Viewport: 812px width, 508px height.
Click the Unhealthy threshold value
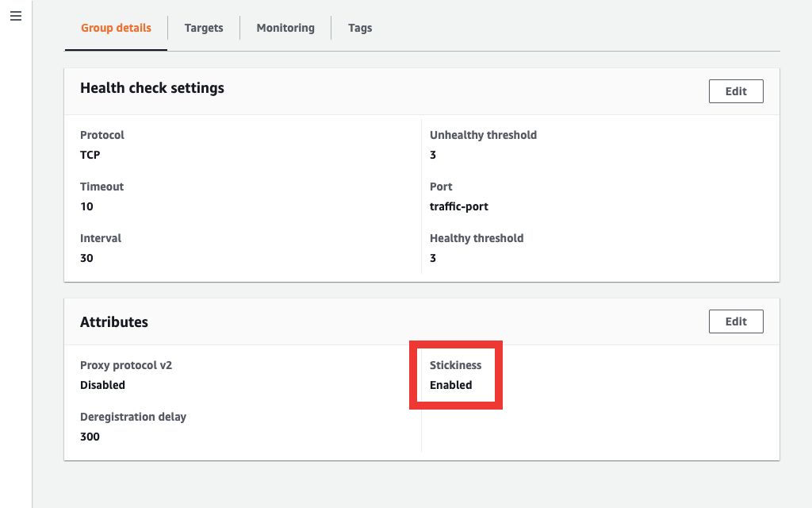(x=432, y=155)
